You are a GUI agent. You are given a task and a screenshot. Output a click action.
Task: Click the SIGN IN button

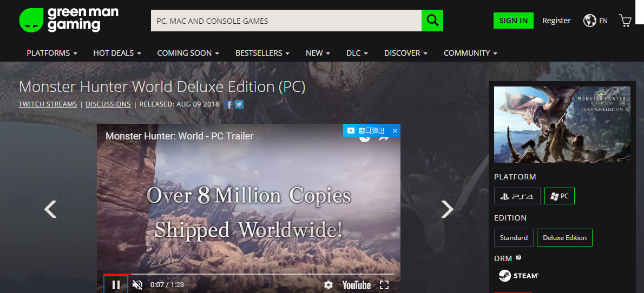[x=514, y=21]
